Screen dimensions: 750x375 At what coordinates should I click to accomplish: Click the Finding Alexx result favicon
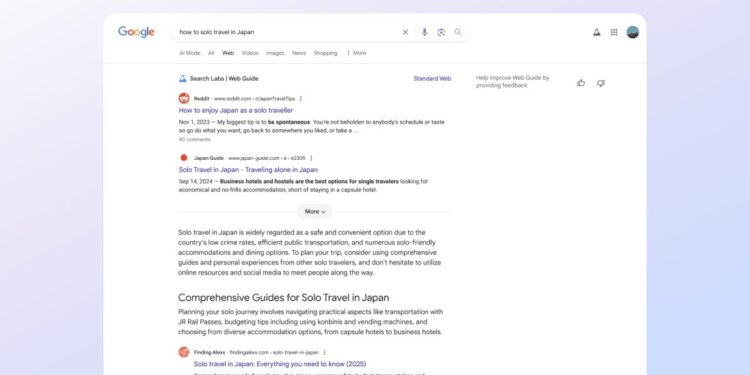pyautogui.click(x=184, y=352)
